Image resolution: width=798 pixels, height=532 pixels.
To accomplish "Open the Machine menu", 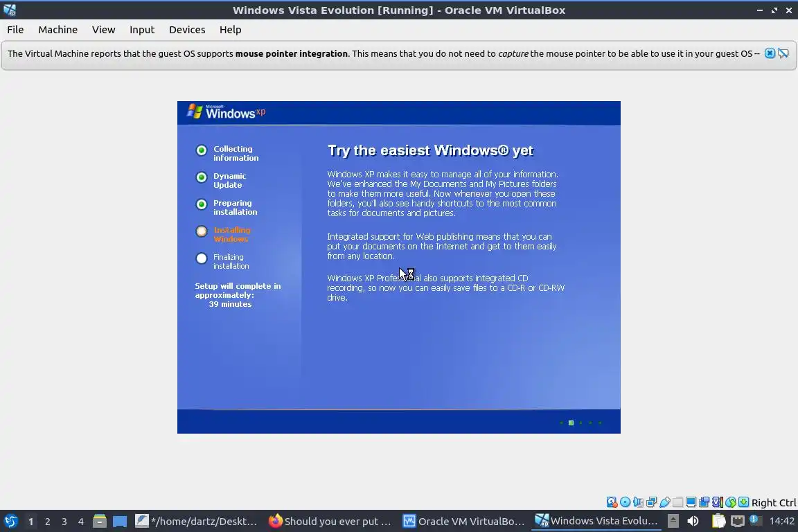I will click(x=57, y=30).
